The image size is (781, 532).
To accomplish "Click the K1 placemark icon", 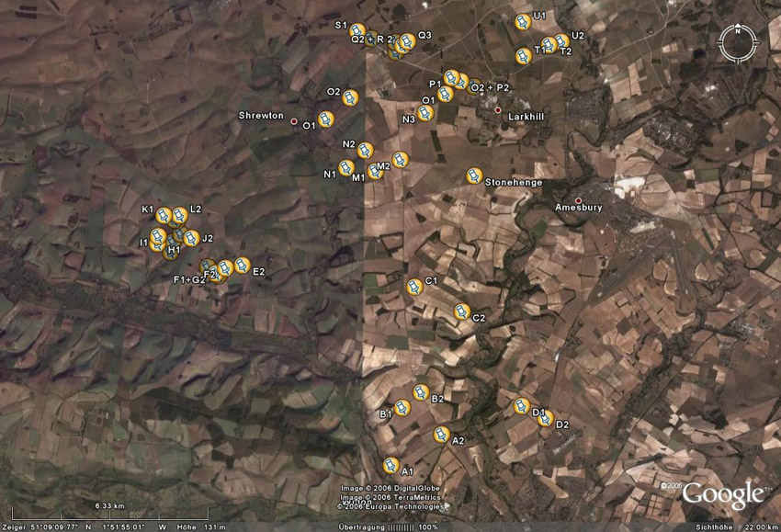I will (x=164, y=215).
